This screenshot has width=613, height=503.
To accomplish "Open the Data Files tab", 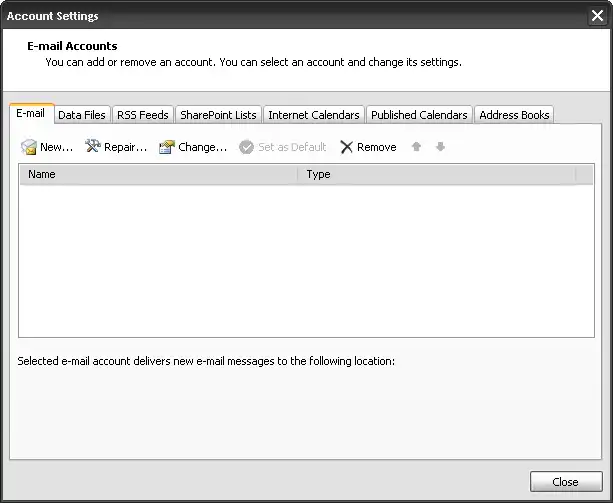I will [82, 115].
